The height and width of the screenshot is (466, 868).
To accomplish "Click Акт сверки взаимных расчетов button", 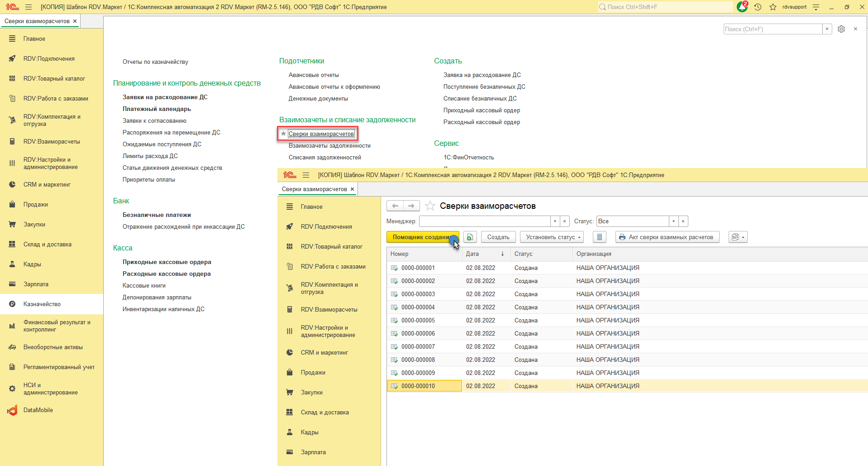I will pos(667,237).
